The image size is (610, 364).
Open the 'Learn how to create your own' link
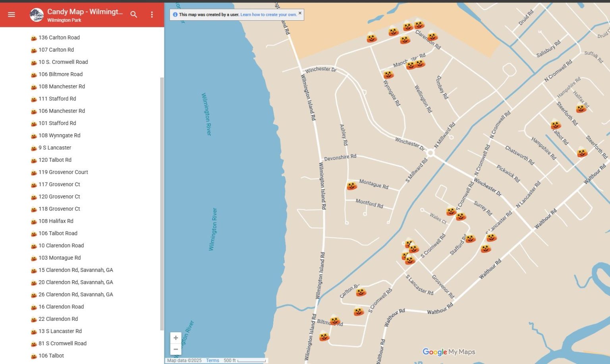(x=268, y=14)
